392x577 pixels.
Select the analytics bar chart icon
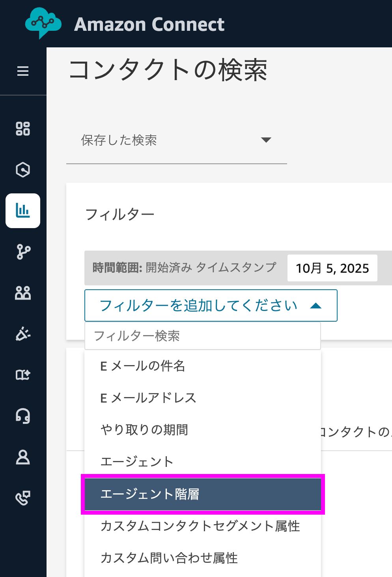pos(23,211)
